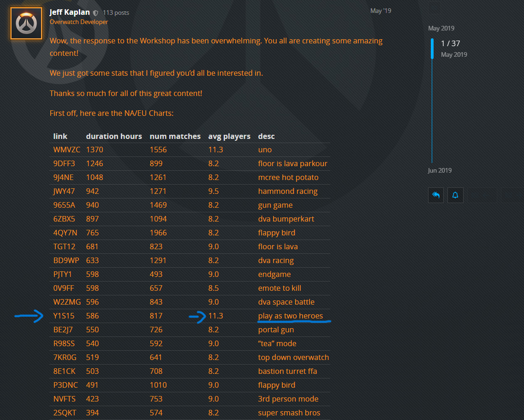Select the code 8E1CK for bastion turret ffa
524x420 pixels.
[65, 371]
